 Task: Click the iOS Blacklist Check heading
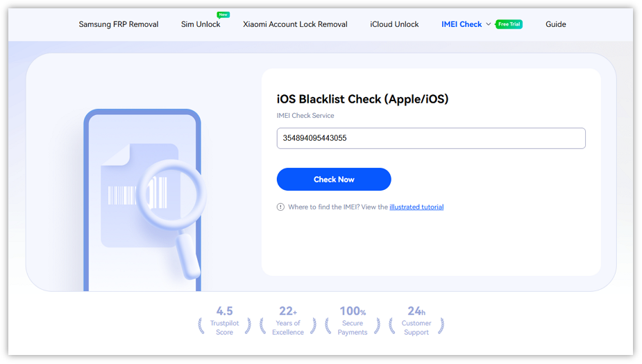pyautogui.click(x=362, y=99)
